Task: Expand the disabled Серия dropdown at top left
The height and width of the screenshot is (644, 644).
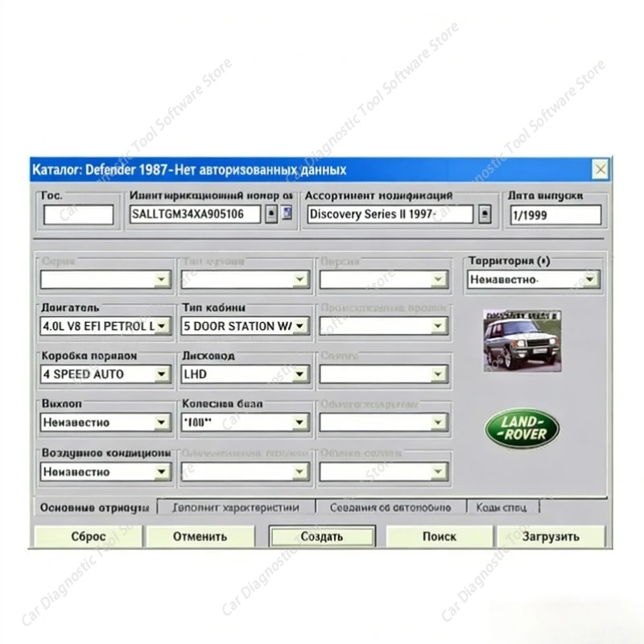Action: click(x=162, y=279)
